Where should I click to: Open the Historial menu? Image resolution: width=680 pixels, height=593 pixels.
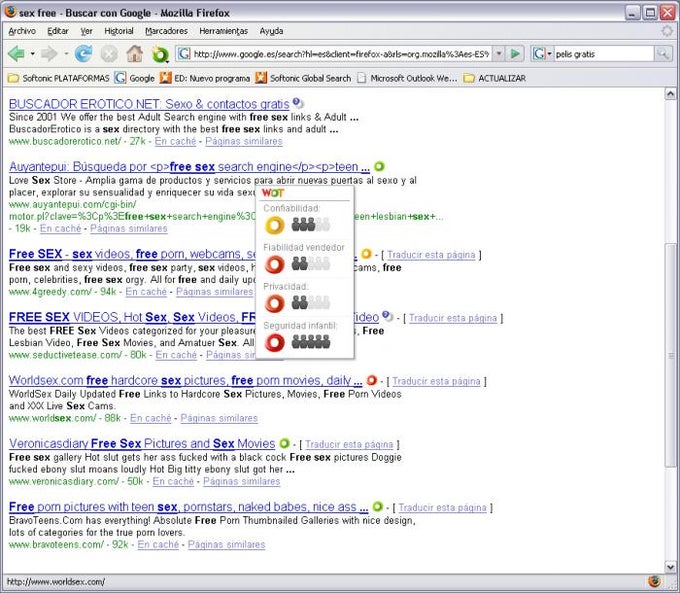coord(119,31)
